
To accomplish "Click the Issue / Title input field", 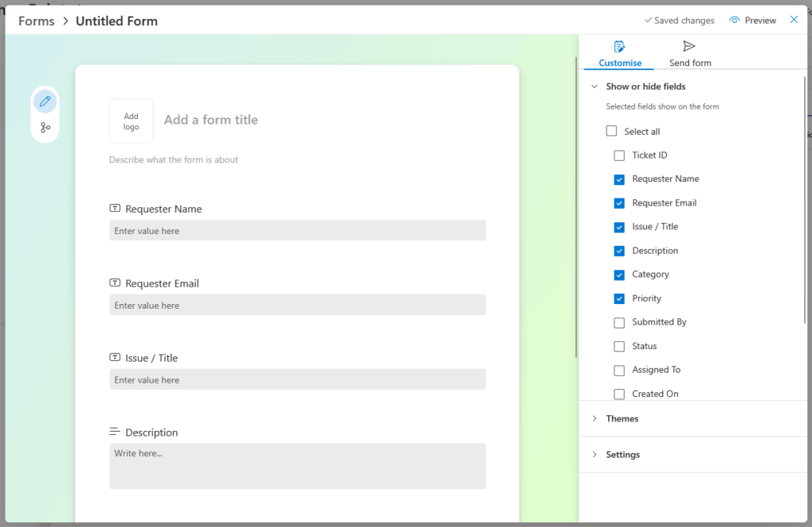I will [x=297, y=380].
